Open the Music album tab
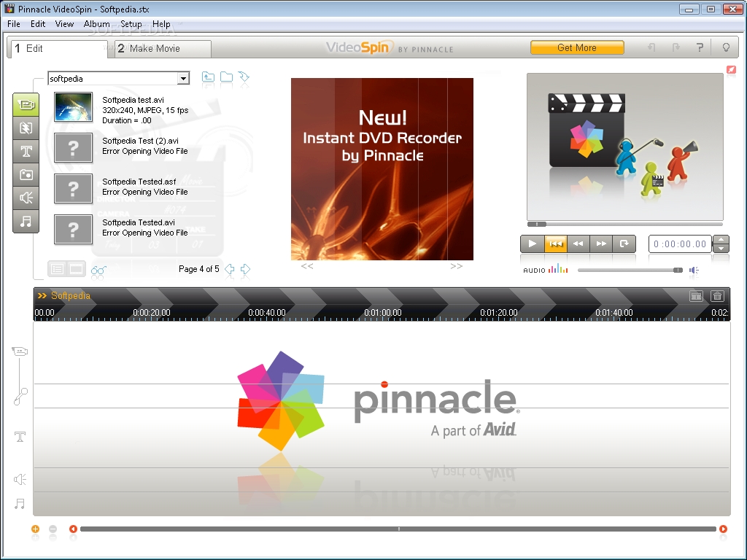The image size is (747, 560). point(26,222)
